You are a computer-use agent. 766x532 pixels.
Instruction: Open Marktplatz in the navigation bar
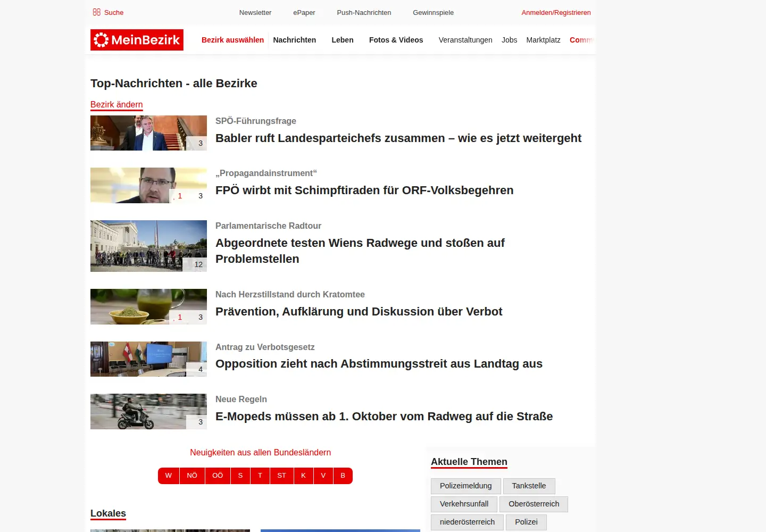point(543,40)
